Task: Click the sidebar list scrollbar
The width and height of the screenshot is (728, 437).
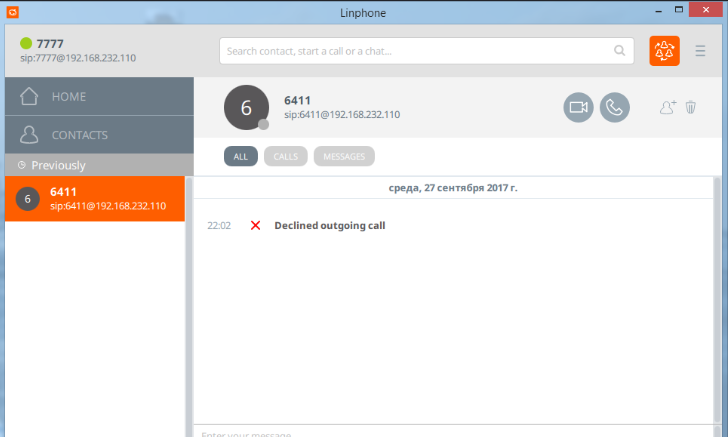Action: coord(189,307)
